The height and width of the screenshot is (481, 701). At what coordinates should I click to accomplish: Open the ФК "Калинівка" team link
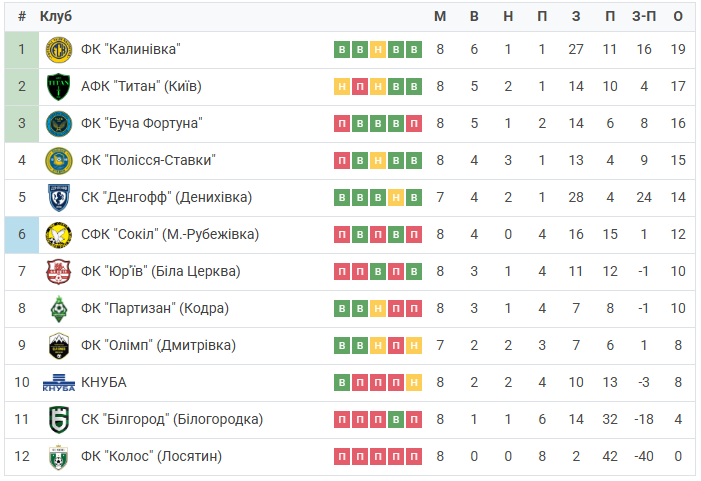pos(131,49)
